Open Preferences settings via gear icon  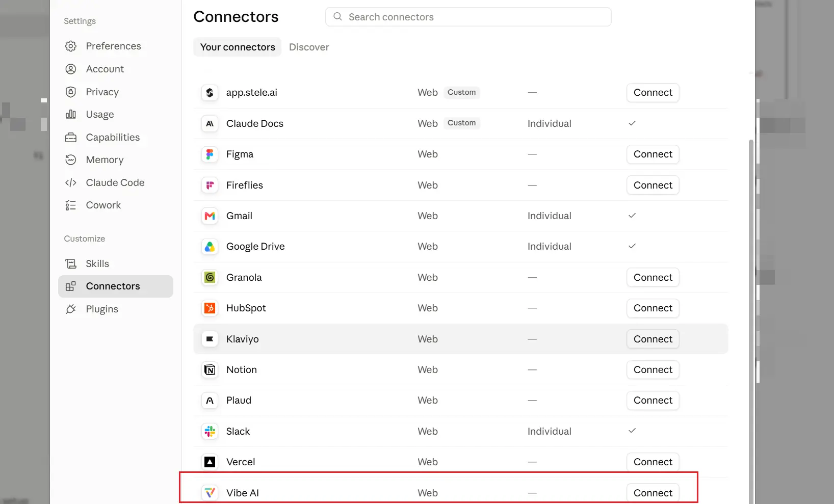pos(71,46)
